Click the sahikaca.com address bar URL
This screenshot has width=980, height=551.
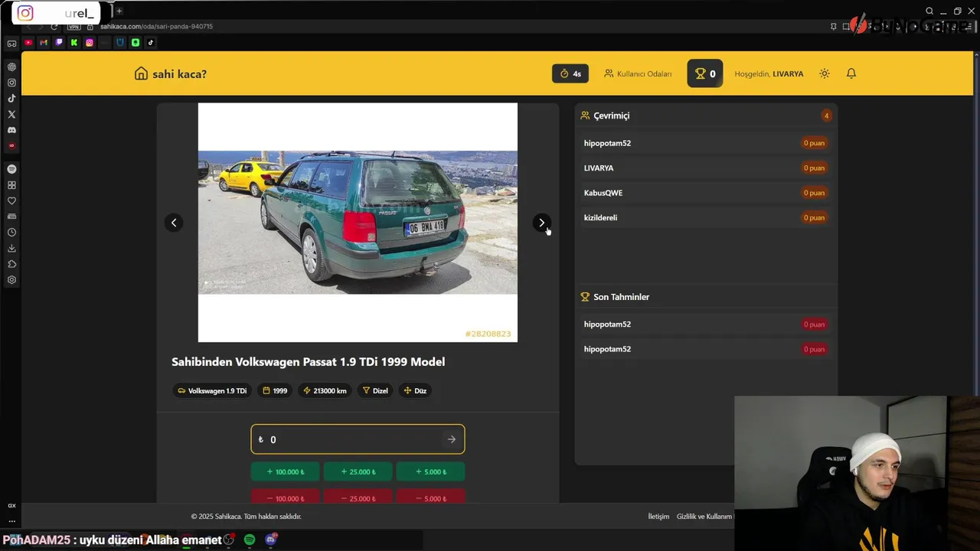pos(156,27)
